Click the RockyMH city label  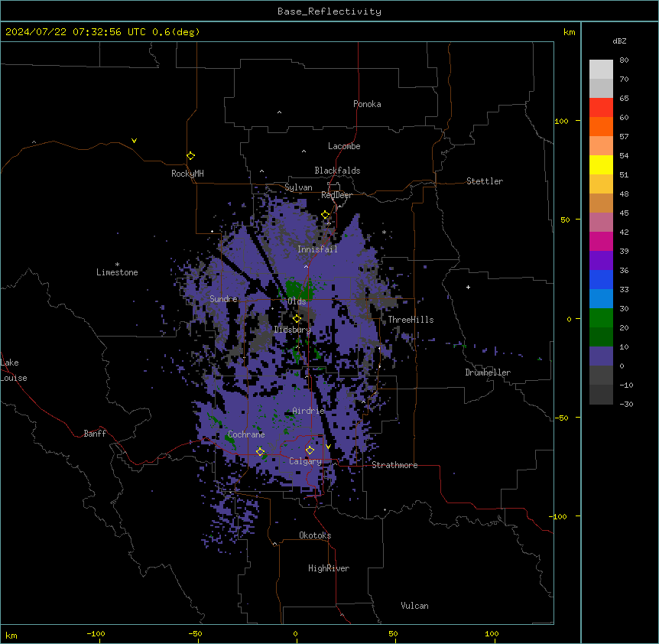[187, 174]
